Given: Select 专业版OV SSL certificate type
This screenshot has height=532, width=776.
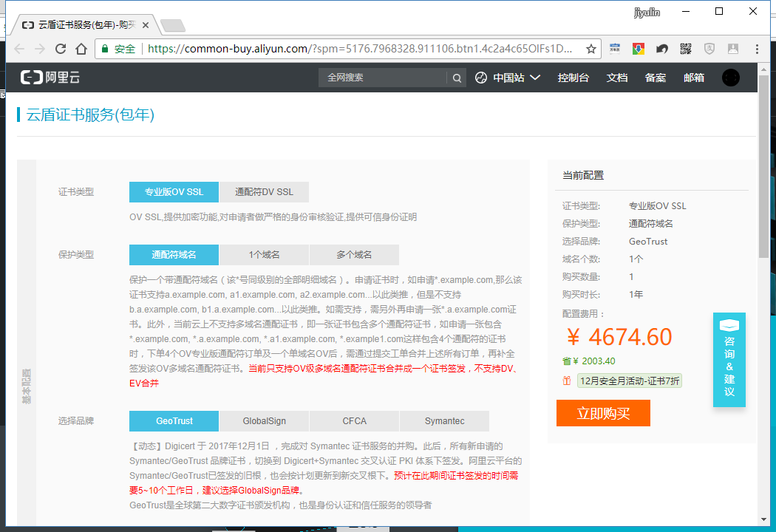Looking at the screenshot, I should 174,192.
